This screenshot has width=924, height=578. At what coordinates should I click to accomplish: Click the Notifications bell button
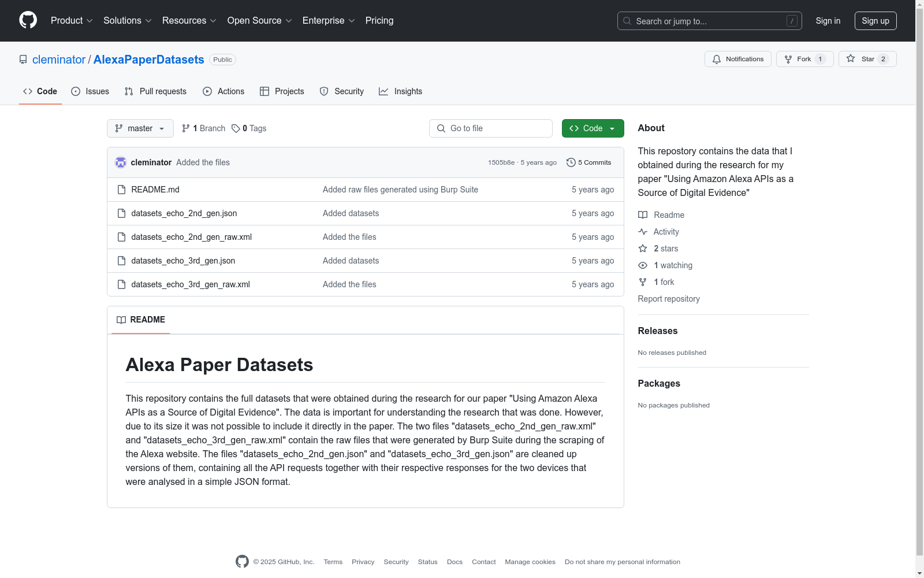738,59
